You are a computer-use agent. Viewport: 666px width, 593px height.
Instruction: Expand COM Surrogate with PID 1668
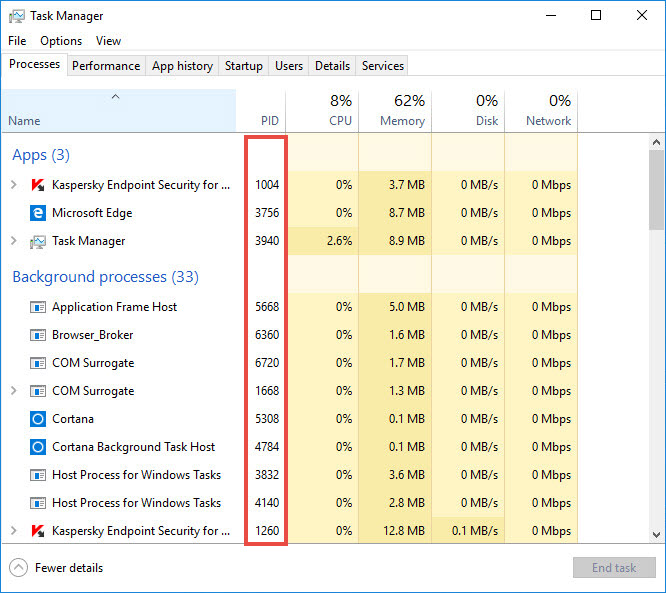14,391
